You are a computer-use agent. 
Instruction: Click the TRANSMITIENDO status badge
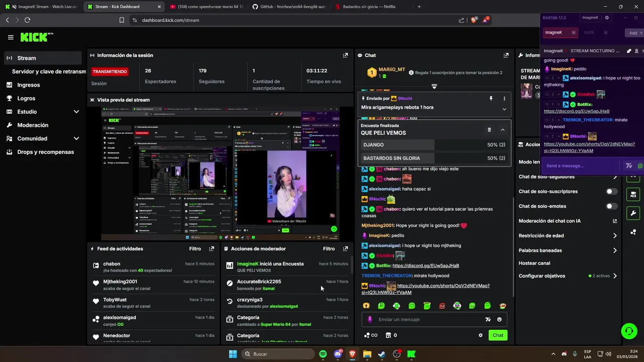click(x=110, y=72)
